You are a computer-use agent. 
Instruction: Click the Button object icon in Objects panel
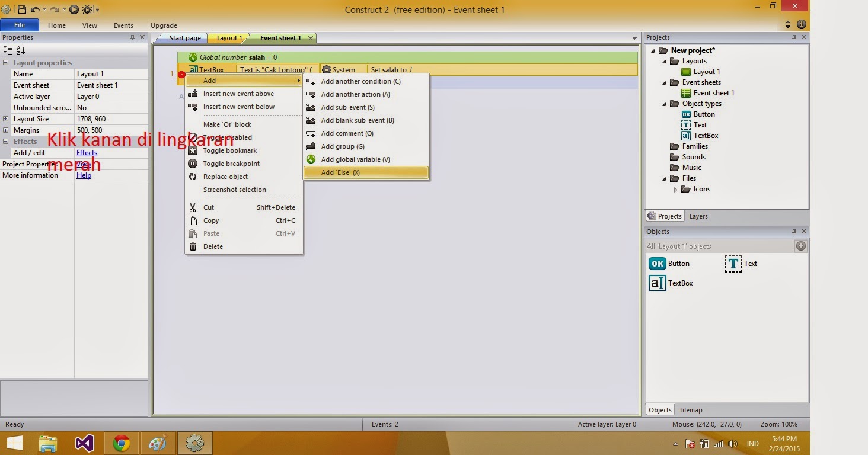(658, 264)
